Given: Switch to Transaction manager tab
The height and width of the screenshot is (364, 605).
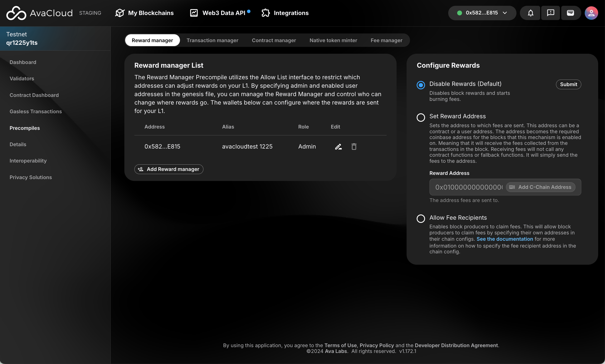Looking at the screenshot, I should [x=212, y=40].
